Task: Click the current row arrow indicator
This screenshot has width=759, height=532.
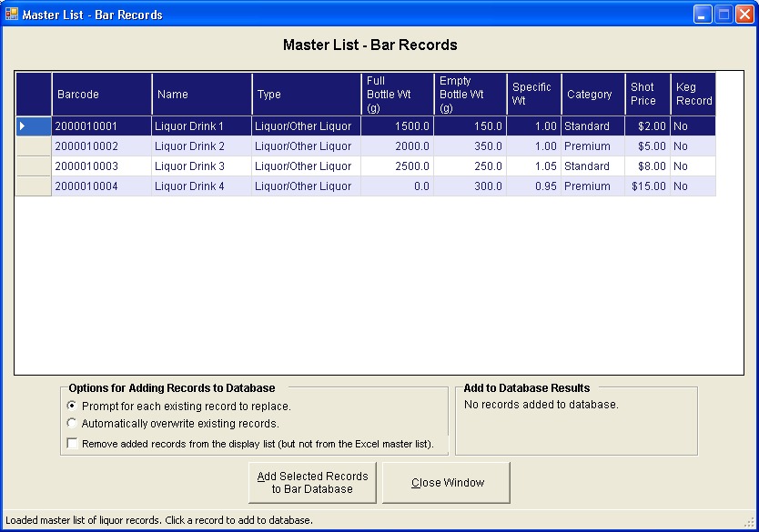Action: point(23,126)
